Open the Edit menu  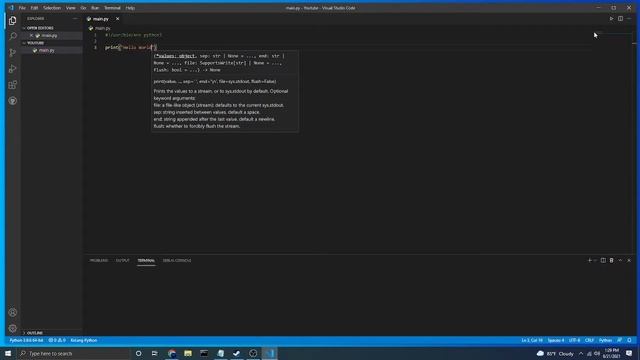point(34,8)
